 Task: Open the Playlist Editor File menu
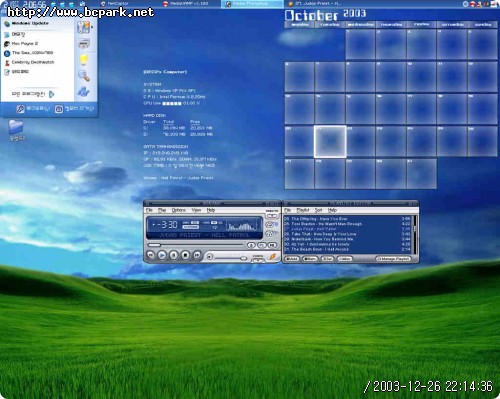288,210
